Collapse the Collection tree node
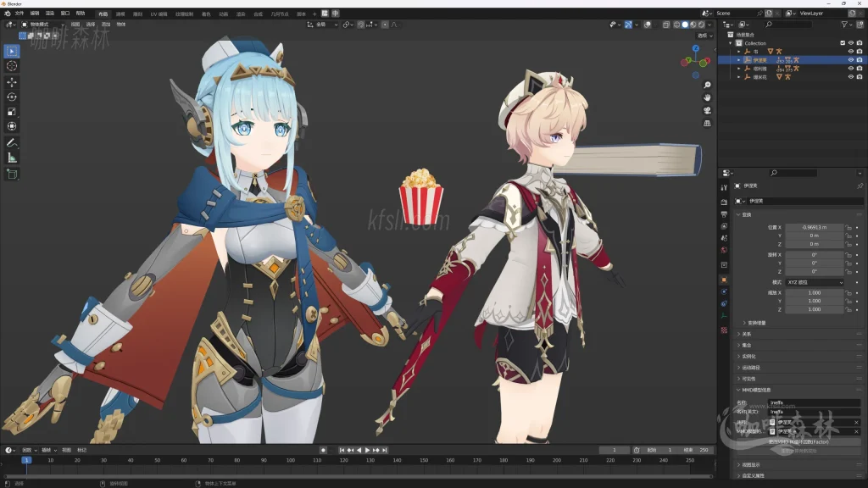 click(731, 43)
